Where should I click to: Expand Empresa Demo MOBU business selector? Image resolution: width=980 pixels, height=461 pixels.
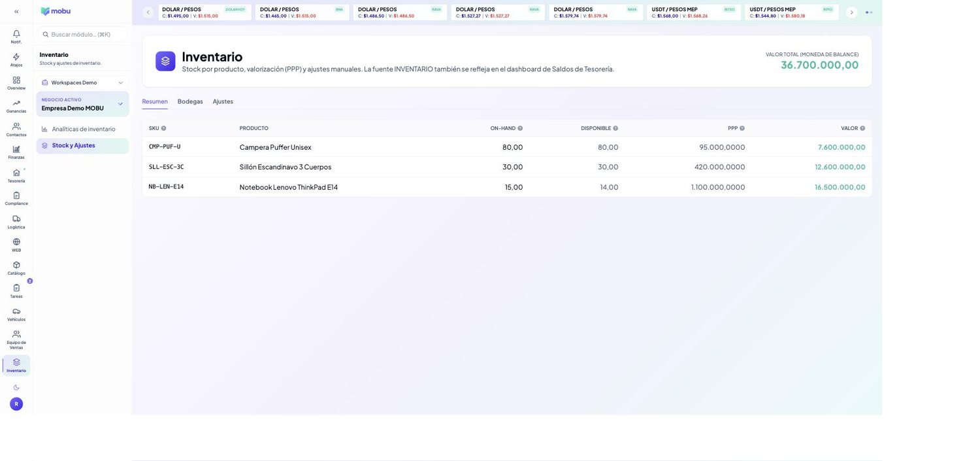coord(82,104)
